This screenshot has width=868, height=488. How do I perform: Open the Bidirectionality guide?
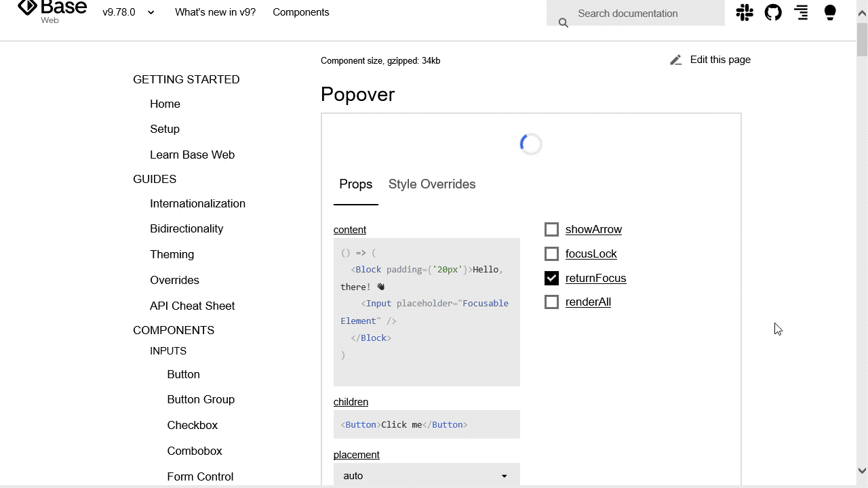pyautogui.click(x=186, y=228)
